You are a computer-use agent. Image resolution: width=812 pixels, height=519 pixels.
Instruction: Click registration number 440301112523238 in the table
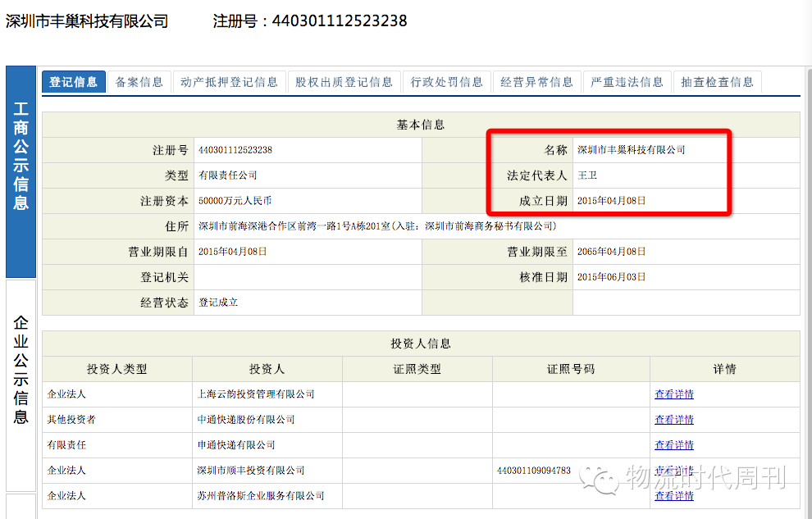tap(235, 150)
